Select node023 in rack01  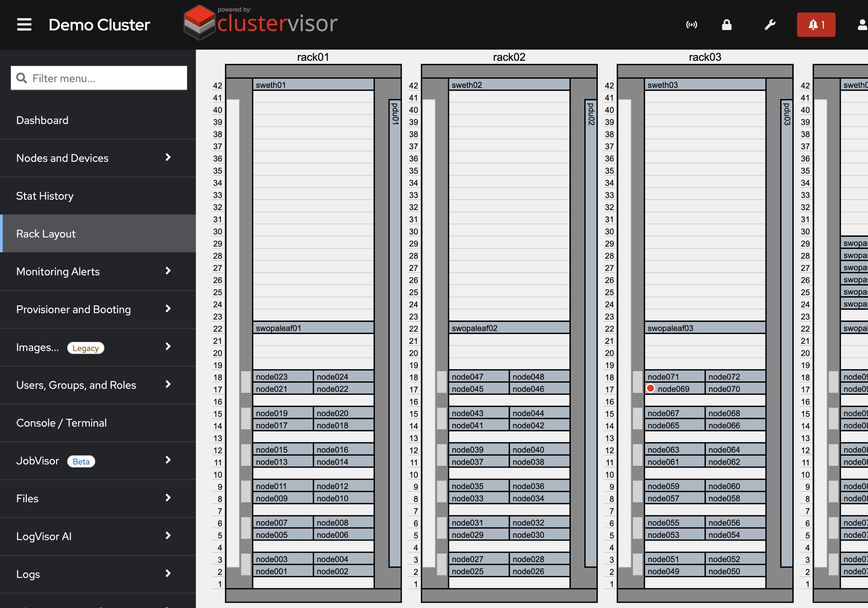tap(283, 377)
